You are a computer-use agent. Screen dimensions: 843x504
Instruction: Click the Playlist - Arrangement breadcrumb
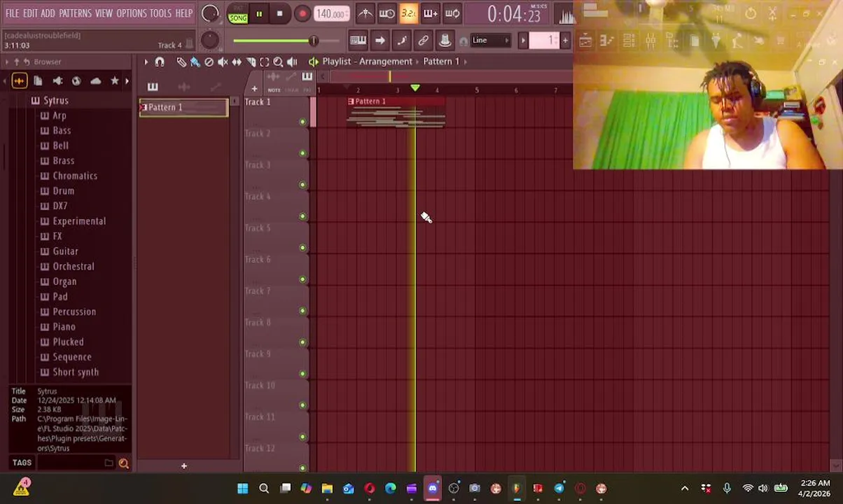(367, 62)
